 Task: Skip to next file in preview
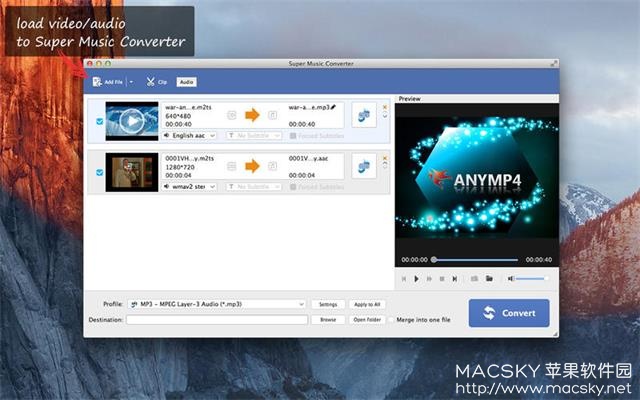(454, 279)
